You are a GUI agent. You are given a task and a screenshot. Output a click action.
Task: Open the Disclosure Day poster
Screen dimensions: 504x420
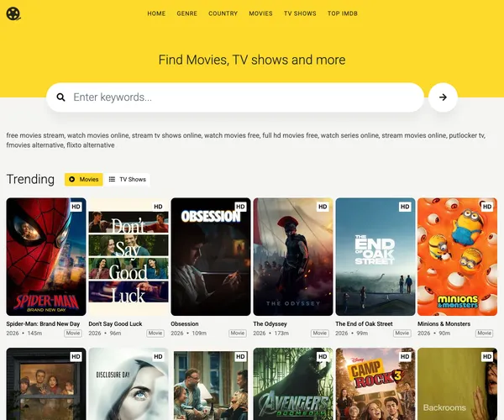[129, 384]
